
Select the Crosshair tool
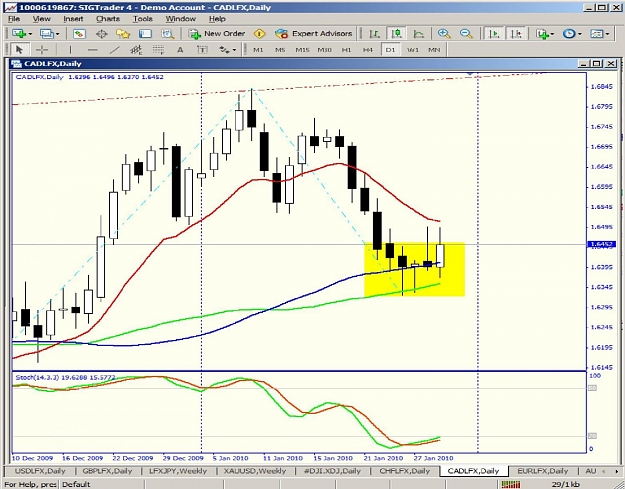pyautogui.click(x=41, y=50)
